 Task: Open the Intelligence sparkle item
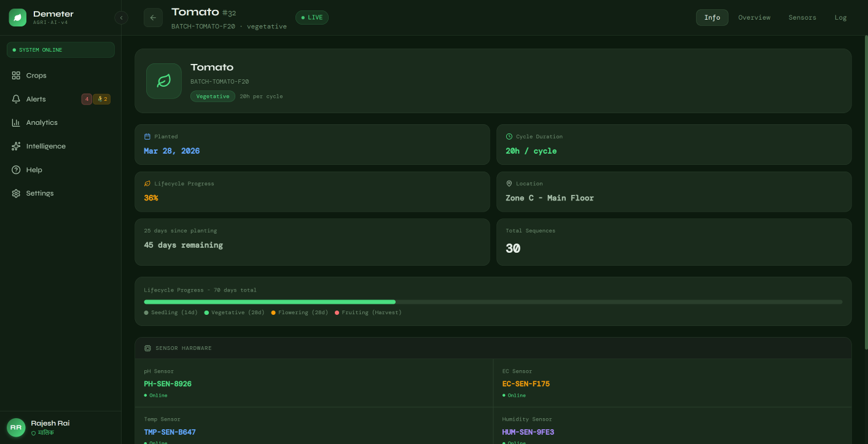(x=61, y=146)
